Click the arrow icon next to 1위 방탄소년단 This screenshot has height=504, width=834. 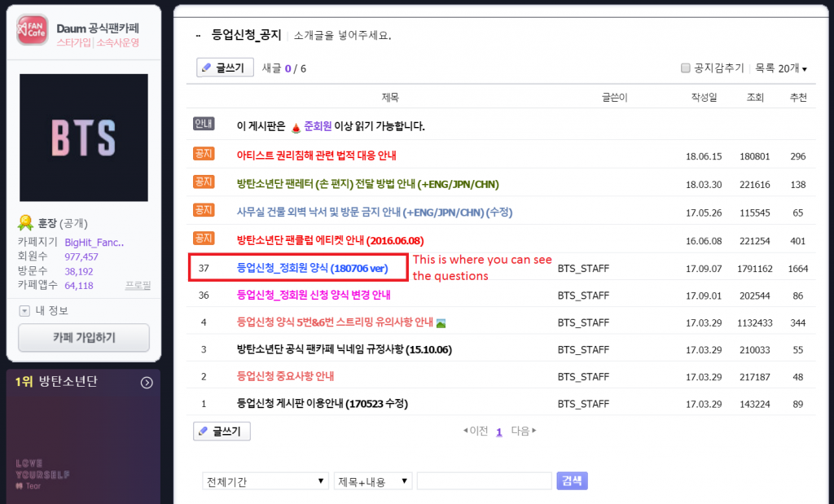pos(147,382)
